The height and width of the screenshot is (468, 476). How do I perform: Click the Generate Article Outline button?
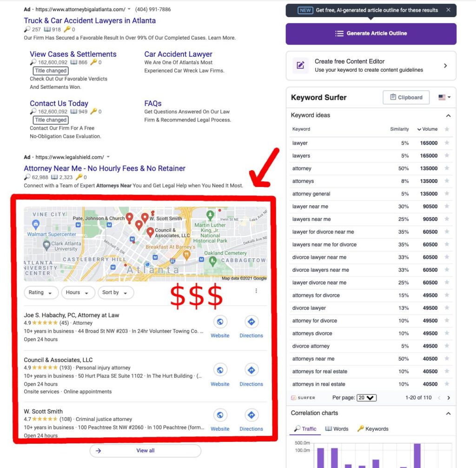pos(371,33)
